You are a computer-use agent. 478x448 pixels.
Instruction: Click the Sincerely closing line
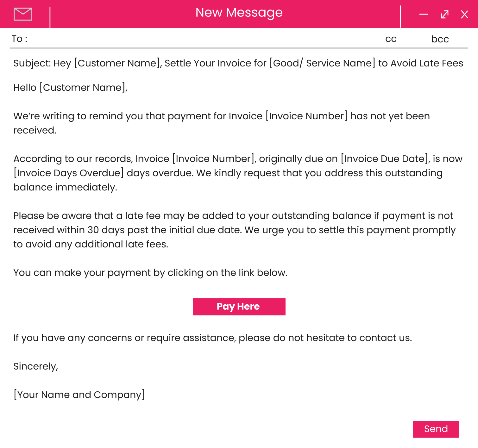point(36,366)
